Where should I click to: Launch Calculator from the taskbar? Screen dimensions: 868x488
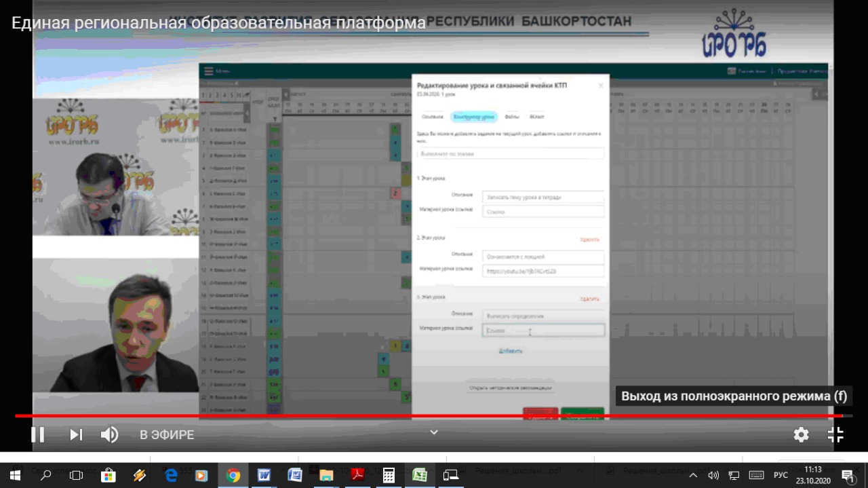[x=389, y=475]
